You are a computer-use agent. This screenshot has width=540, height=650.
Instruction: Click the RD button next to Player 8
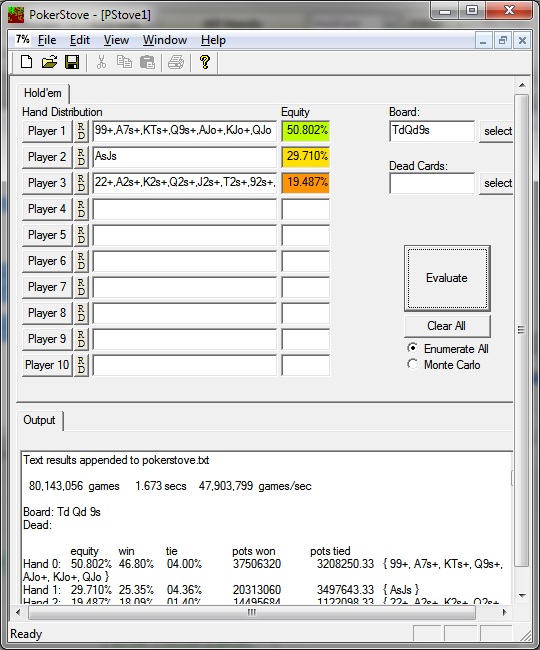point(81,313)
